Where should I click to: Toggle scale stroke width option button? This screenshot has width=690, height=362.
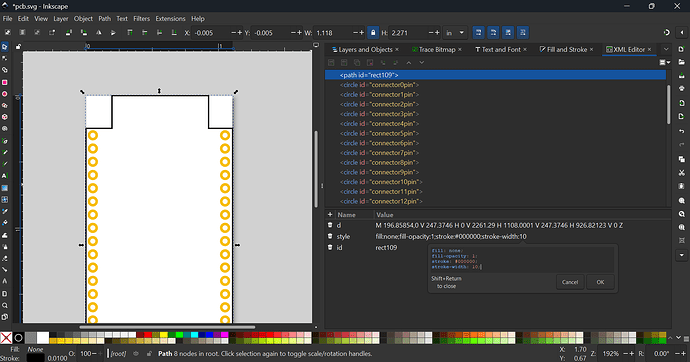pyautogui.click(x=479, y=33)
